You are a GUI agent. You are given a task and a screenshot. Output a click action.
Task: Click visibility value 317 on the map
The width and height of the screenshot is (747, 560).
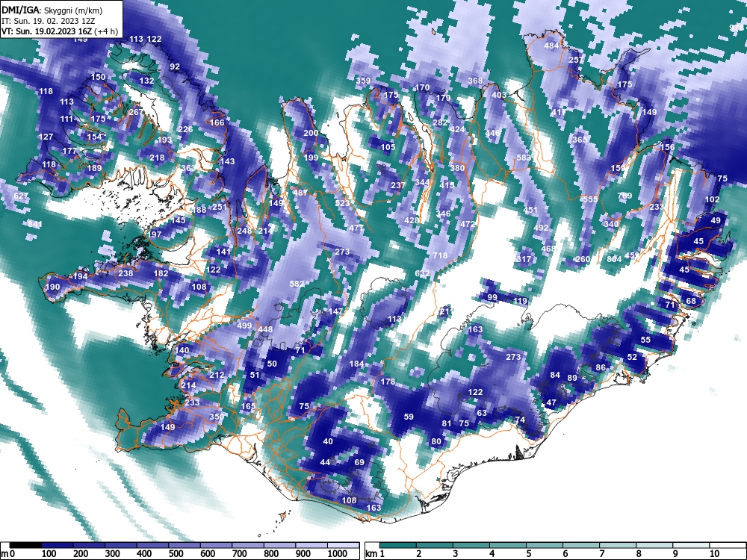pos(524,259)
